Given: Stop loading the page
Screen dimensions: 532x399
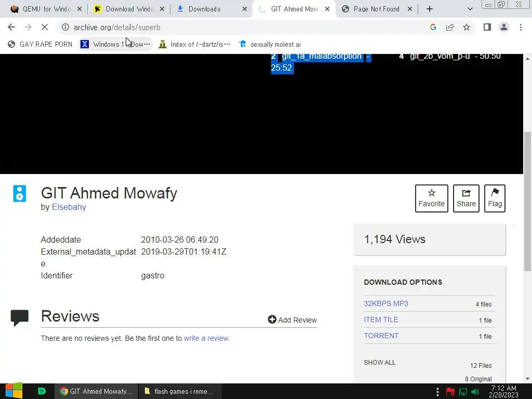Looking at the screenshot, I should coord(45,27).
